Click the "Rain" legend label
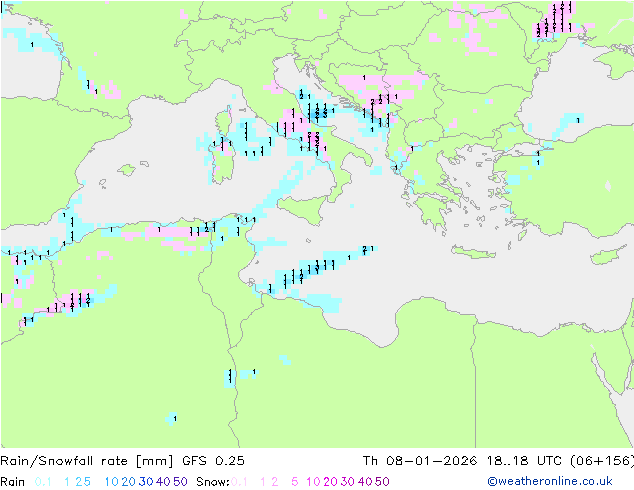The image size is (634, 490). 13,482
